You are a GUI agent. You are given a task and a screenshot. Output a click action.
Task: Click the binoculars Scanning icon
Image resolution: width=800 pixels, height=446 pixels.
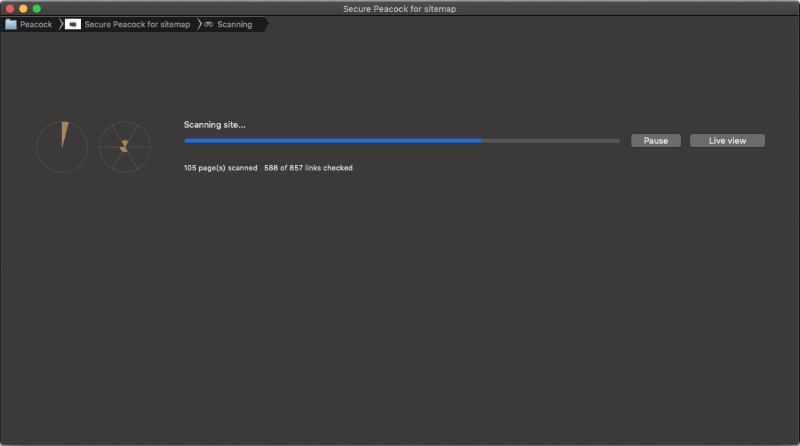(208, 24)
